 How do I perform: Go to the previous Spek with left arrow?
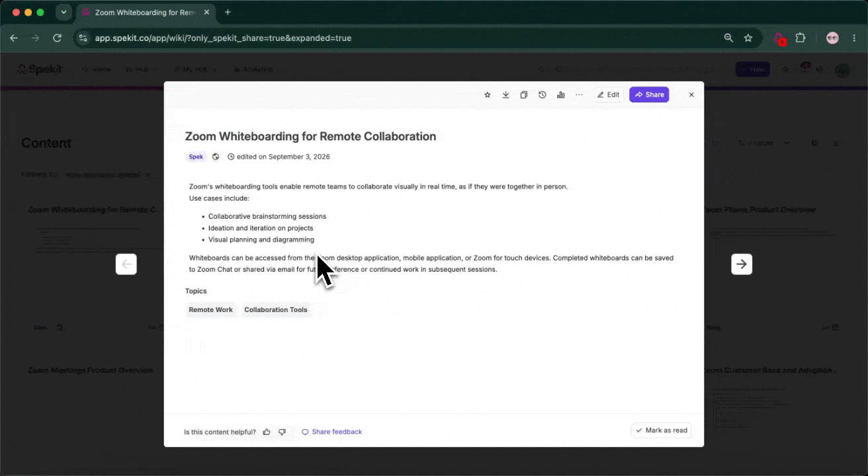click(x=126, y=264)
